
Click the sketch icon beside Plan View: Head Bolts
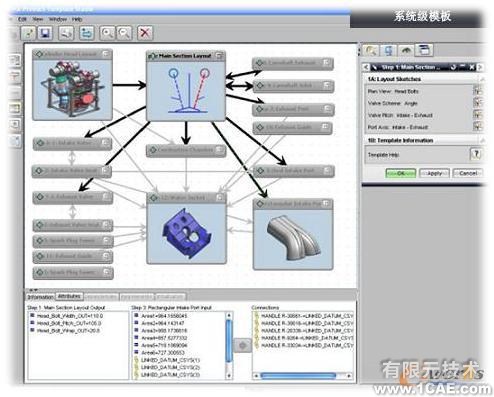pyautogui.click(x=477, y=91)
